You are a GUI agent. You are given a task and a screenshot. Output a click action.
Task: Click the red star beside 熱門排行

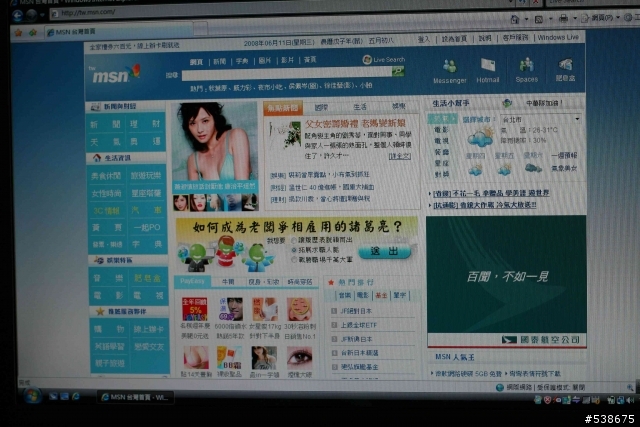tap(331, 282)
